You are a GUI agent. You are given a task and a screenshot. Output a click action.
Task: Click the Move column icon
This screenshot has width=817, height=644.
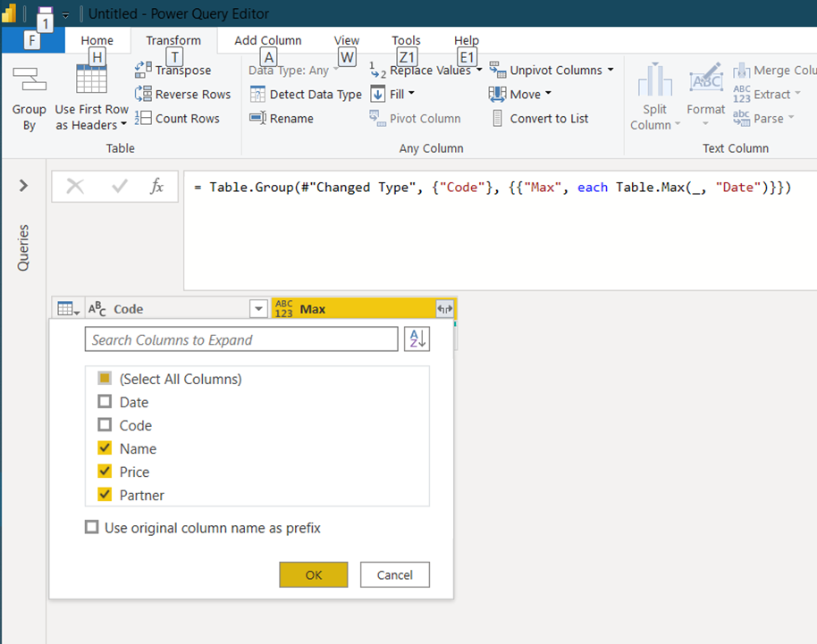tap(497, 94)
